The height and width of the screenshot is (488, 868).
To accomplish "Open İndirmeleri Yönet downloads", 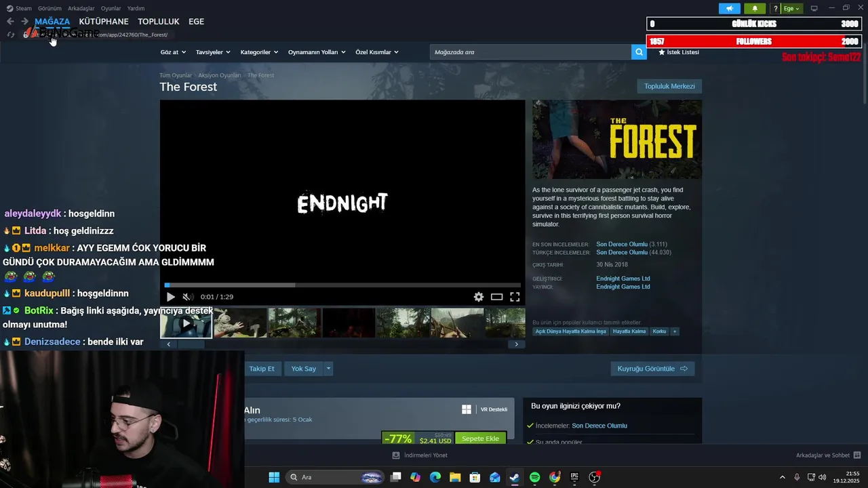I will pos(420,455).
